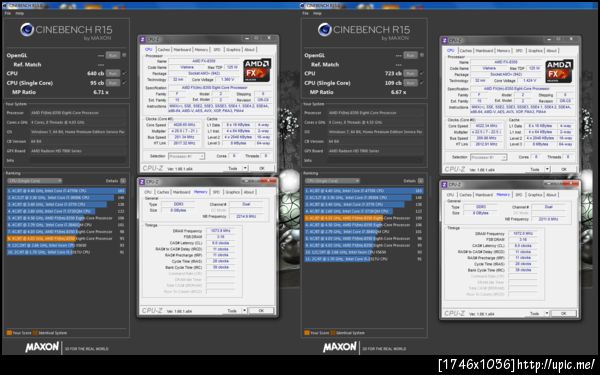Click the CPU-Z title icon of the CPU window beside 723 cb

(444, 41)
